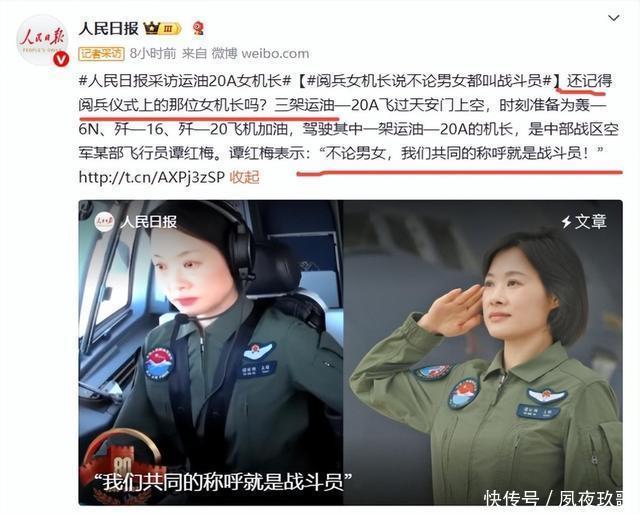Click the orange verified V badge
640x514 pixels.
pos(61,60)
